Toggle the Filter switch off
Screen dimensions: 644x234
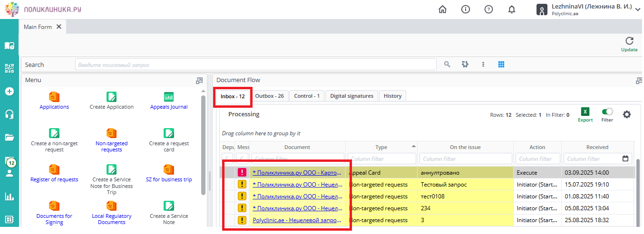point(607,112)
